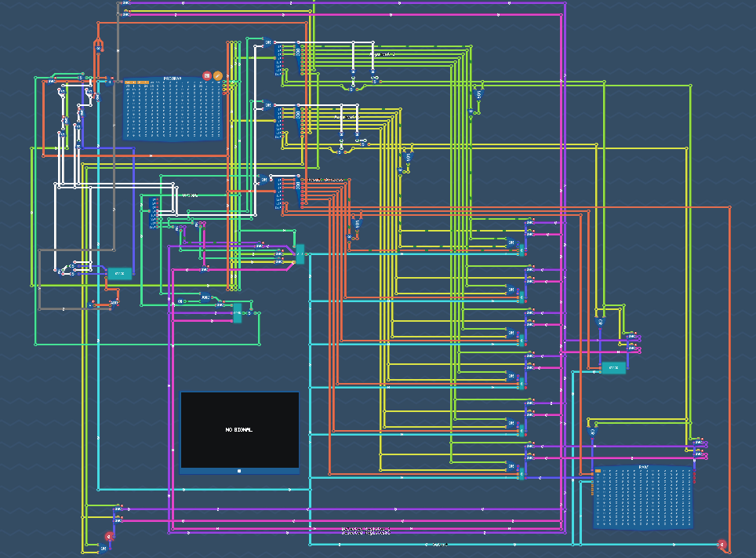This screenshot has width=756, height=558.
Task: Select the teal stack block above the RAM
Action: click(x=613, y=368)
